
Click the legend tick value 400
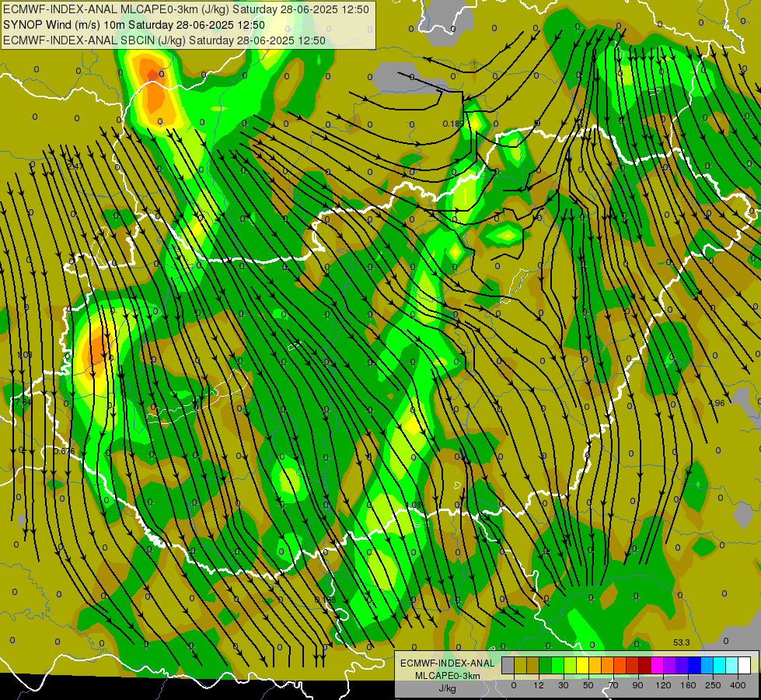click(x=738, y=685)
